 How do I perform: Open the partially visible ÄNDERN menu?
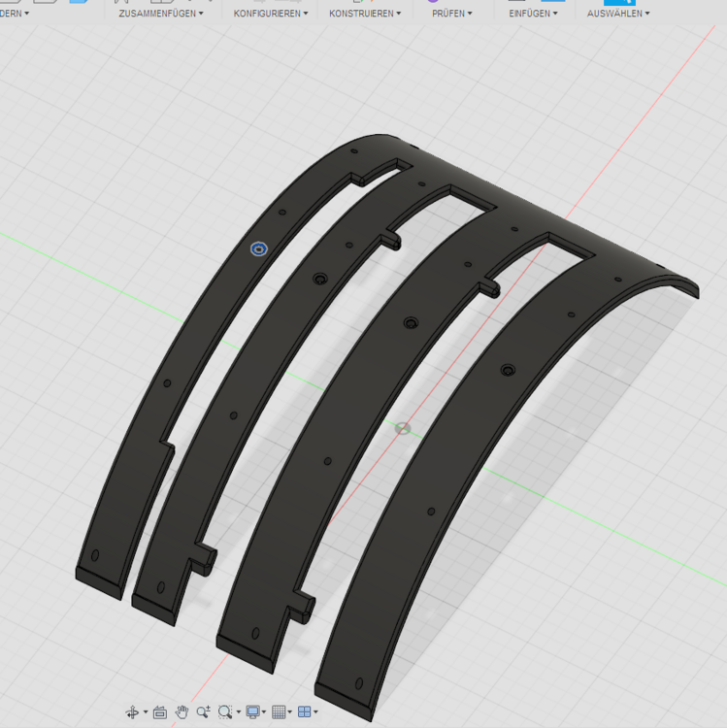point(14,14)
